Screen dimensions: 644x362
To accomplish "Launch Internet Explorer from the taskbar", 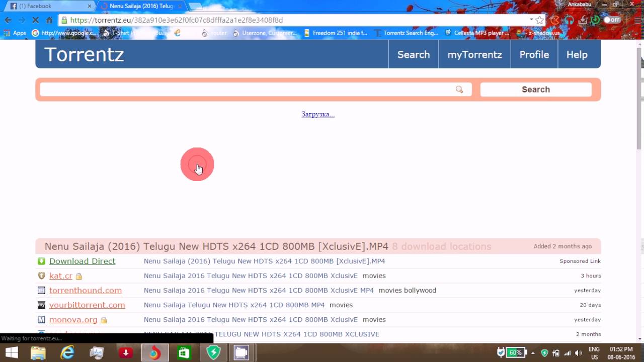I will [x=67, y=352].
